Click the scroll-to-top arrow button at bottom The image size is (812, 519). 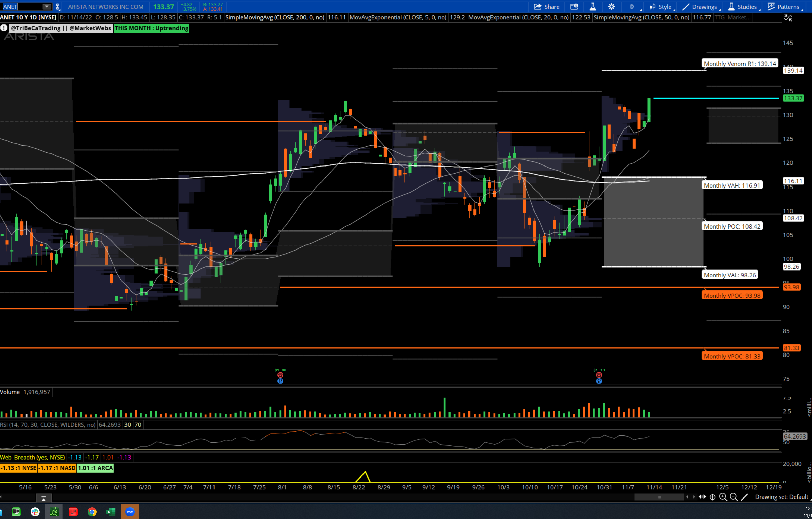click(x=44, y=498)
